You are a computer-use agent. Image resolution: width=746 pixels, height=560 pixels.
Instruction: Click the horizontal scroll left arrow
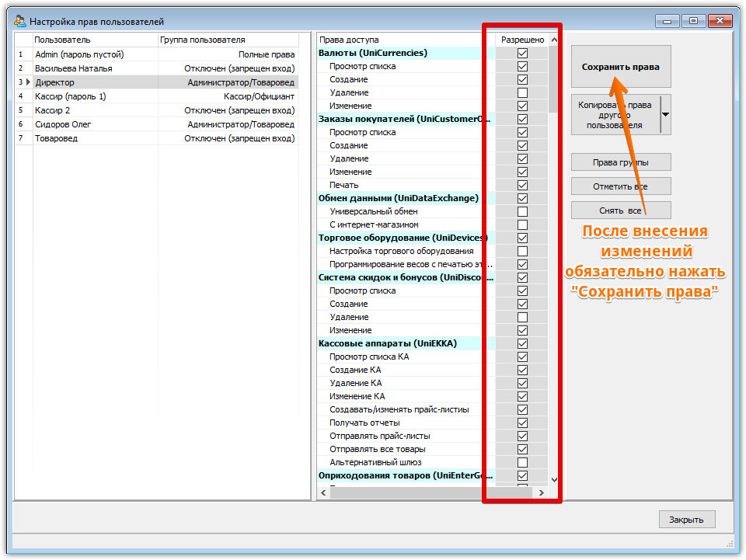tap(323, 493)
